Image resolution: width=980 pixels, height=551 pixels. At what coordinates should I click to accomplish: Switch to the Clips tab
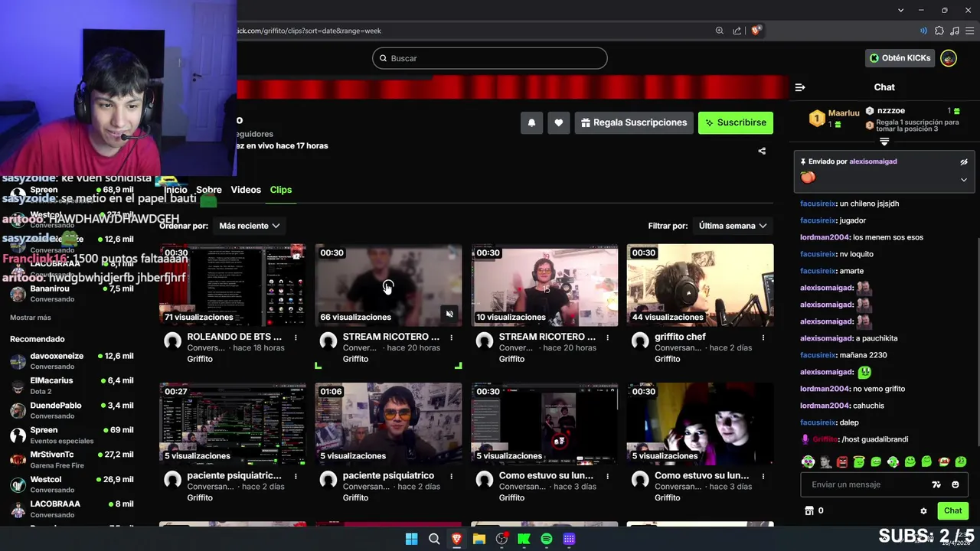(281, 190)
